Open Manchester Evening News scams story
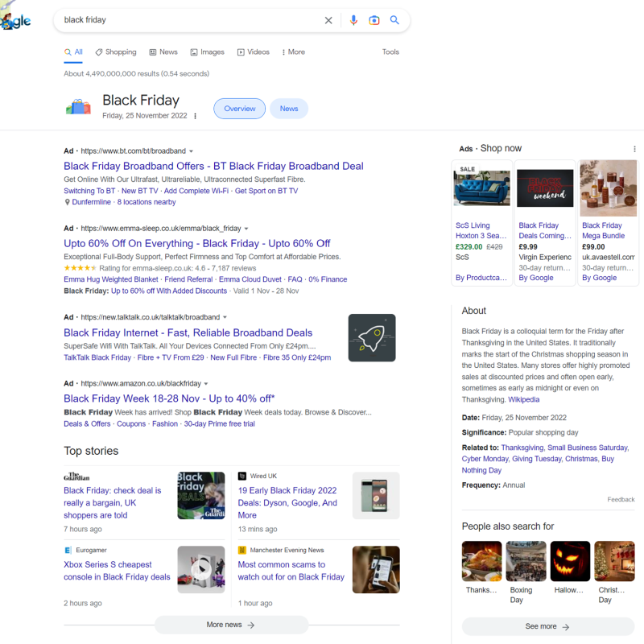 (291, 571)
